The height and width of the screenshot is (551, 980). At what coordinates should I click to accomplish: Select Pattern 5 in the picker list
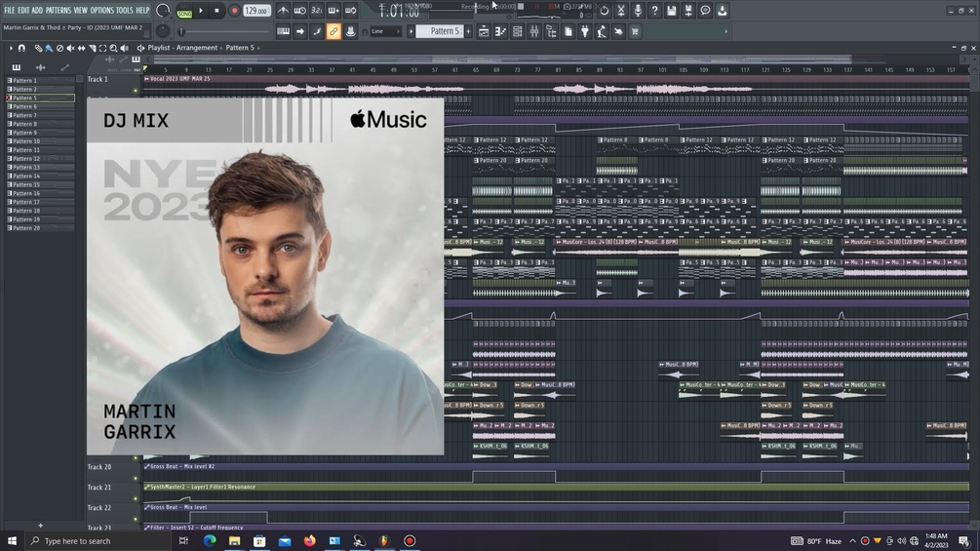[x=40, y=98]
